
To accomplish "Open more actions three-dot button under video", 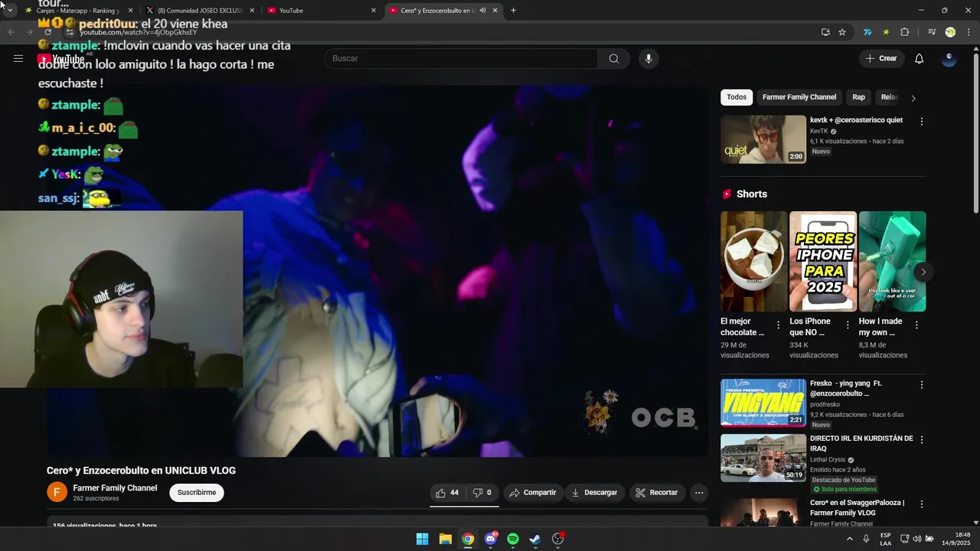I will point(699,493).
